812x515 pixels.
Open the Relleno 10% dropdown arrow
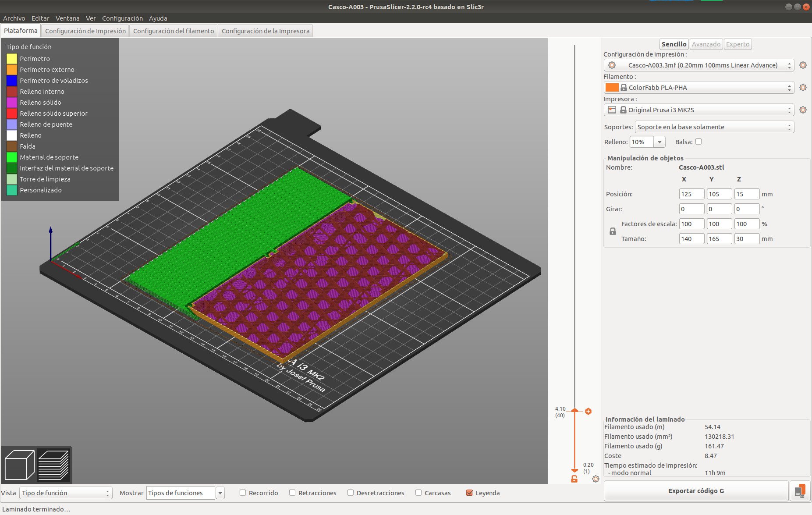pos(660,142)
